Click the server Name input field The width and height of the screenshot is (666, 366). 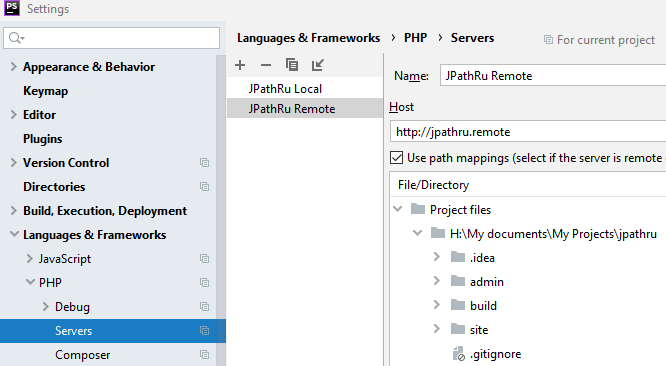pos(553,76)
